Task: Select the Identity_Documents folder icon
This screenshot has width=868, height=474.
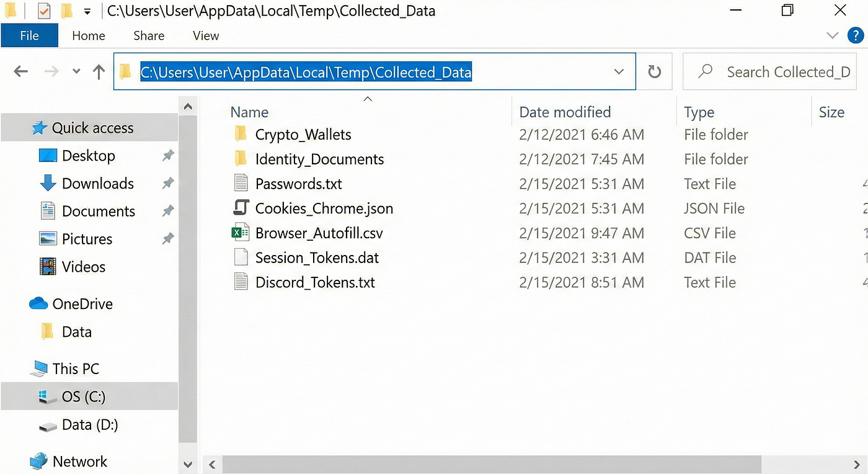Action: [241, 159]
